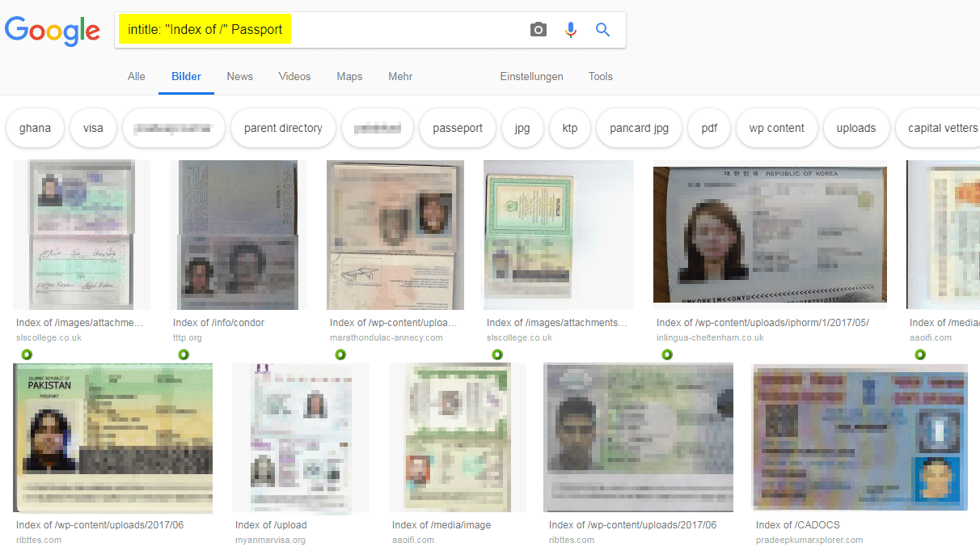
Task: Select the Bilder tab
Action: (186, 76)
